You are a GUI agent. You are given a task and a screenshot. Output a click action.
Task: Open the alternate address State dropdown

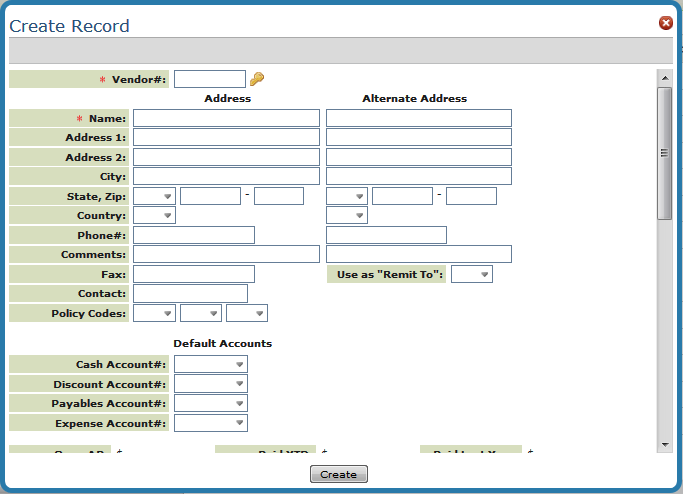click(x=346, y=196)
